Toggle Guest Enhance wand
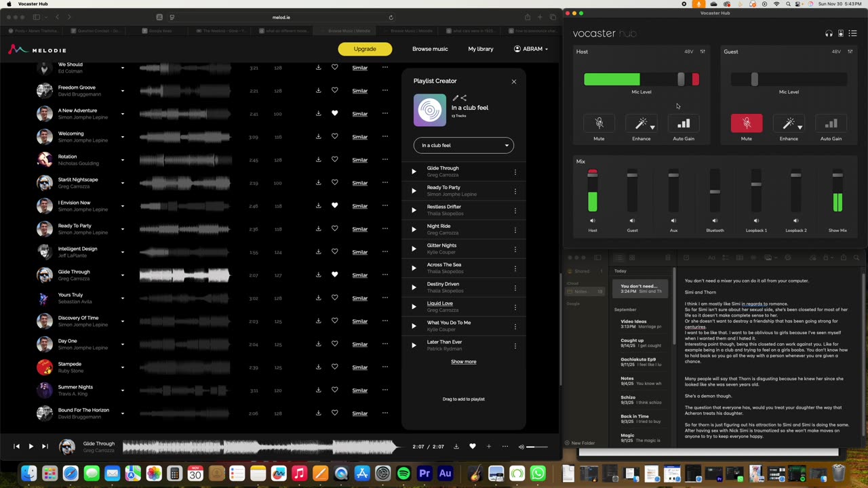This screenshot has width=868, height=488. coord(788,123)
